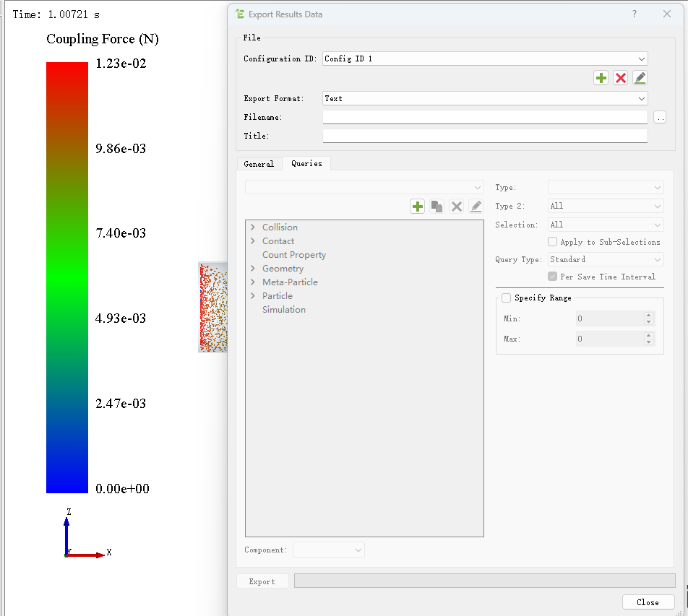This screenshot has width=688, height=616.
Task: Click the Max value field
Action: pos(610,339)
